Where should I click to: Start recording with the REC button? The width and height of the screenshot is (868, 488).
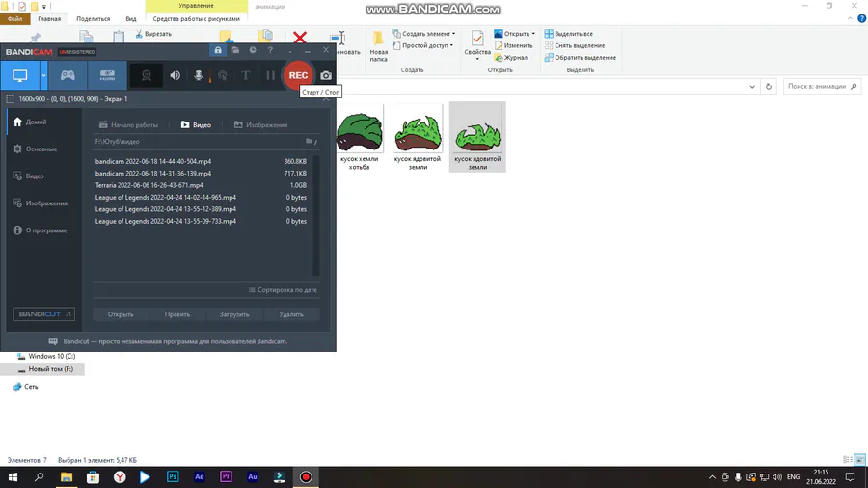pos(298,75)
